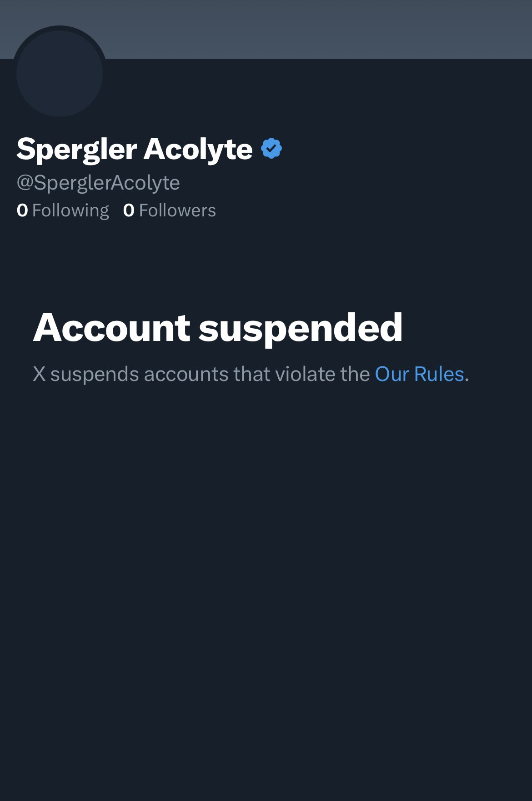Select the @SperglerAcolyte handle text
The height and width of the screenshot is (801, 532).
point(98,183)
